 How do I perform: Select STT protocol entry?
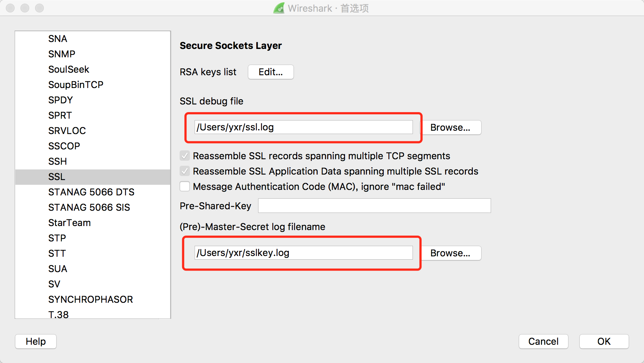coord(93,253)
